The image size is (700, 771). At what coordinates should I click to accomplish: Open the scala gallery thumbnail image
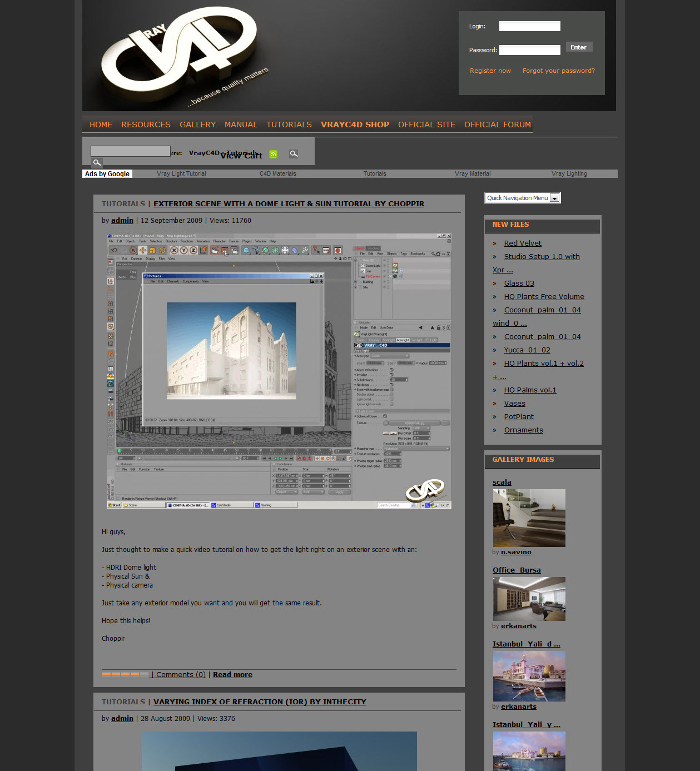[529, 518]
